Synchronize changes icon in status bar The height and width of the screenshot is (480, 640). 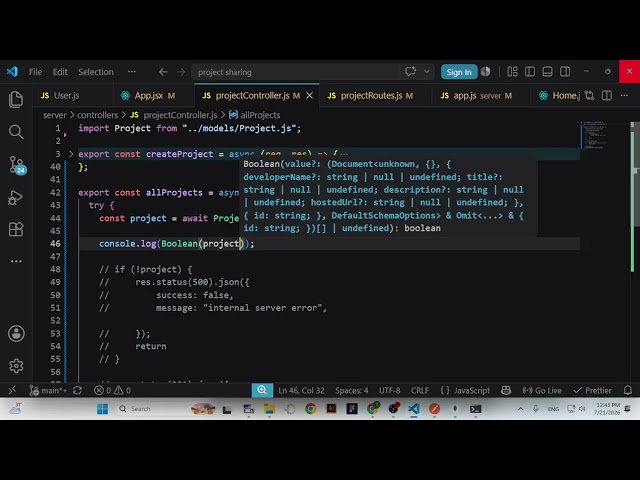point(77,391)
